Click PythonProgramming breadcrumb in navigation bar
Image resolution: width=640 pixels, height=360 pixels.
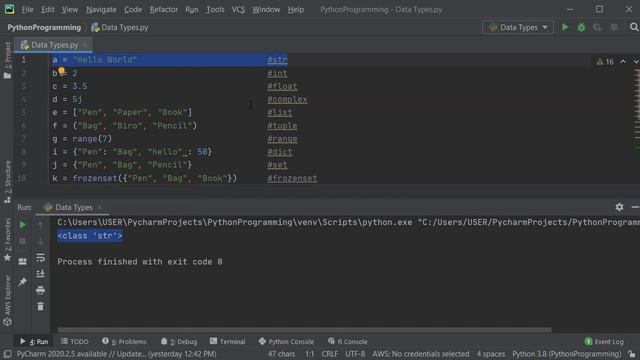tap(44, 27)
